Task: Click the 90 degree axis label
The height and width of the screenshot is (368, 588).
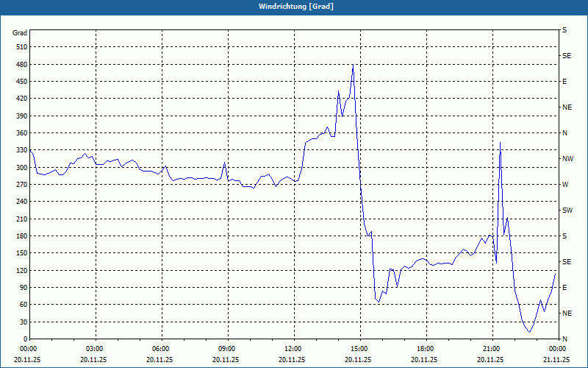Action: 24,287
